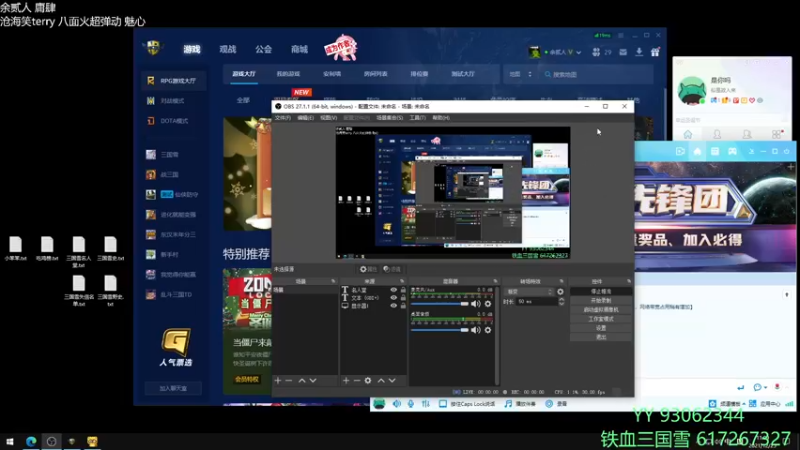800x450 pixels.
Task: Open audio mixer icon in YY bottom bar
Action: click(426, 404)
